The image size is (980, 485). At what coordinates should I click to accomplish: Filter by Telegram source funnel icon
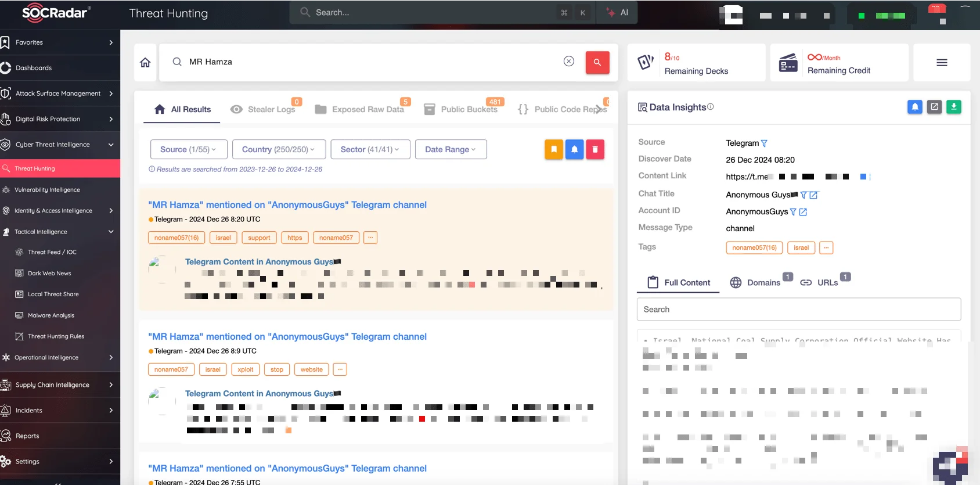764,143
